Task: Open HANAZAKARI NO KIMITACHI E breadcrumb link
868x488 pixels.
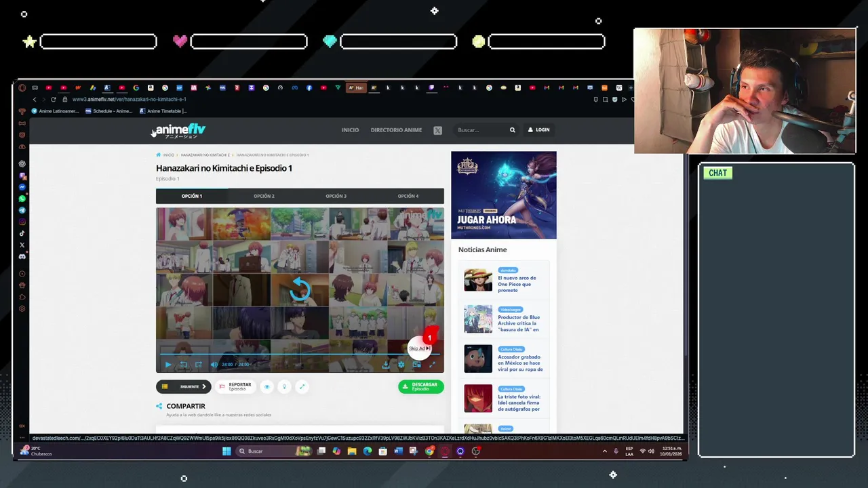Action: click(205, 155)
